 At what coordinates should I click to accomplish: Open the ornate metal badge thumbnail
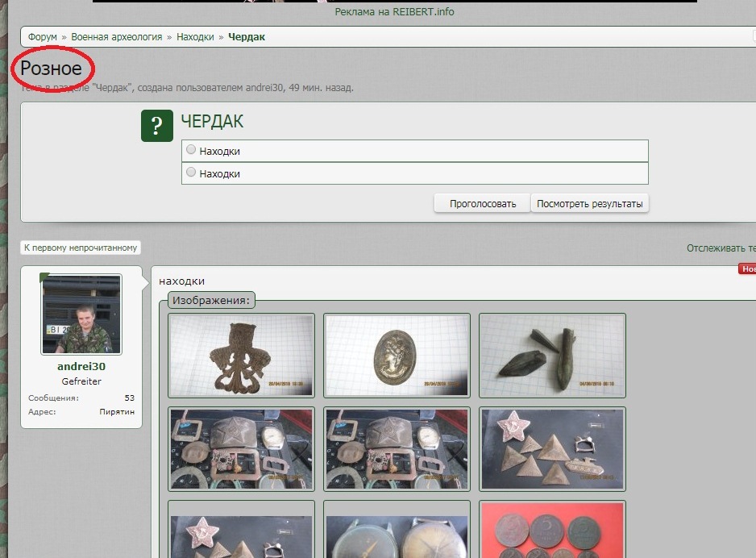pyautogui.click(x=240, y=356)
